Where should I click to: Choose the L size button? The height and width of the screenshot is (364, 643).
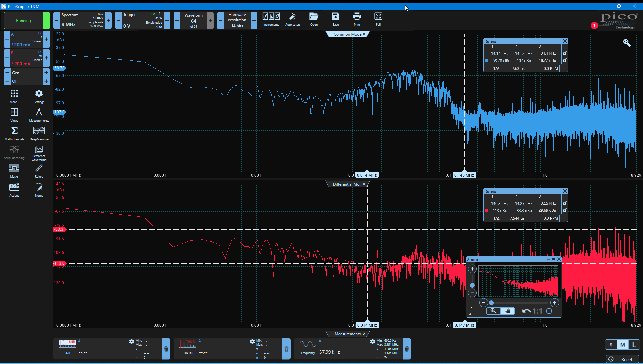634,345
